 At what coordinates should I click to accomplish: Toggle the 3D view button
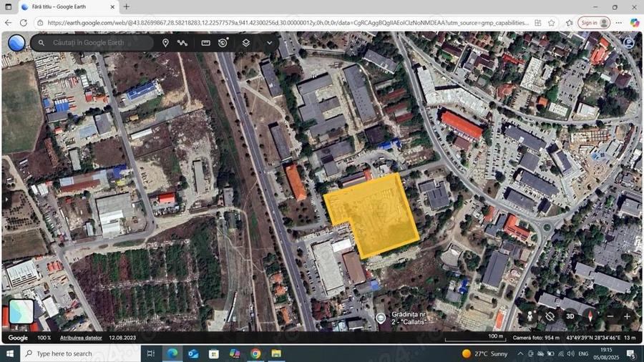[570, 316]
